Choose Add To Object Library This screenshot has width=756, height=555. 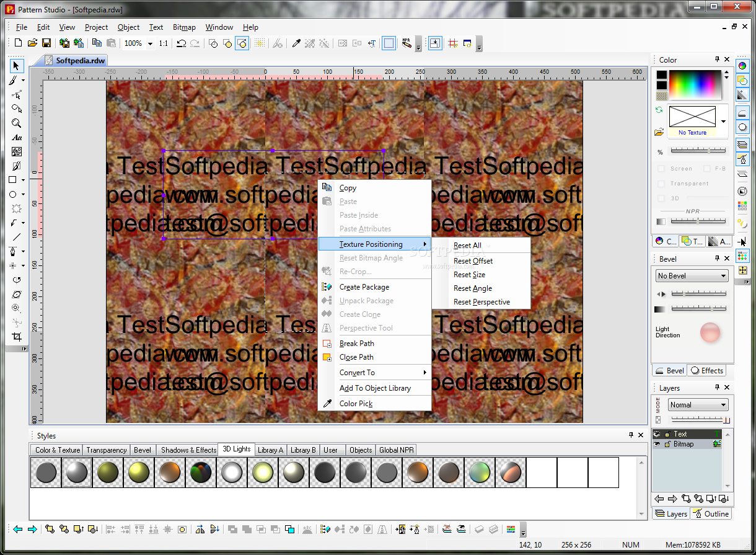[375, 388]
